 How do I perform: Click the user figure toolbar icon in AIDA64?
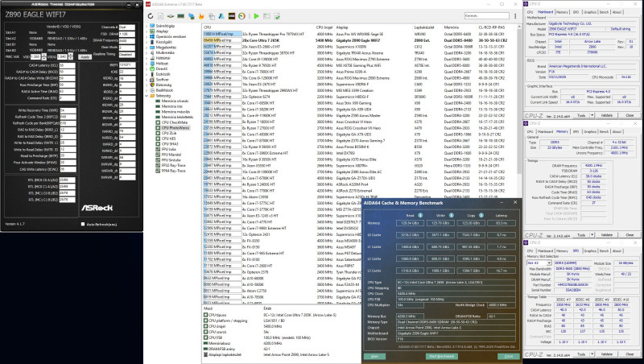(x=221, y=16)
